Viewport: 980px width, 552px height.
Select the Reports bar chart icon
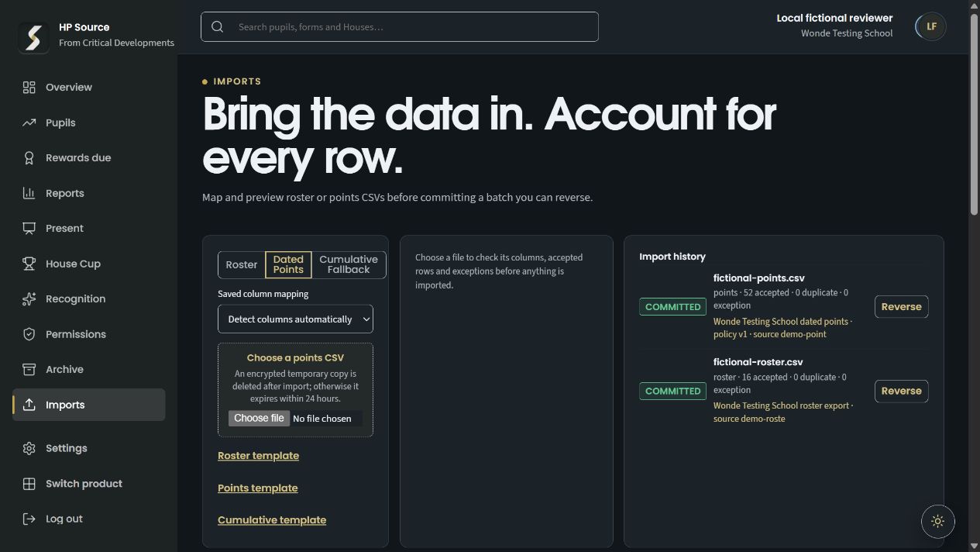29,193
